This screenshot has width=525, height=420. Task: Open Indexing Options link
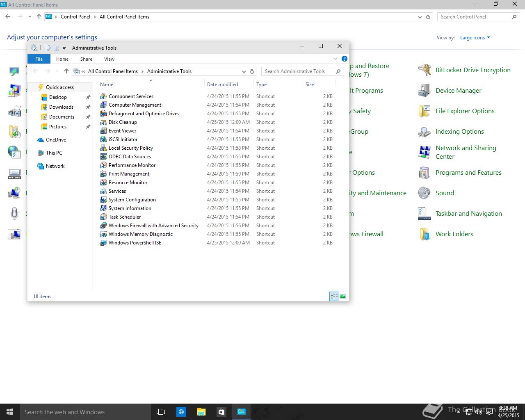click(460, 132)
